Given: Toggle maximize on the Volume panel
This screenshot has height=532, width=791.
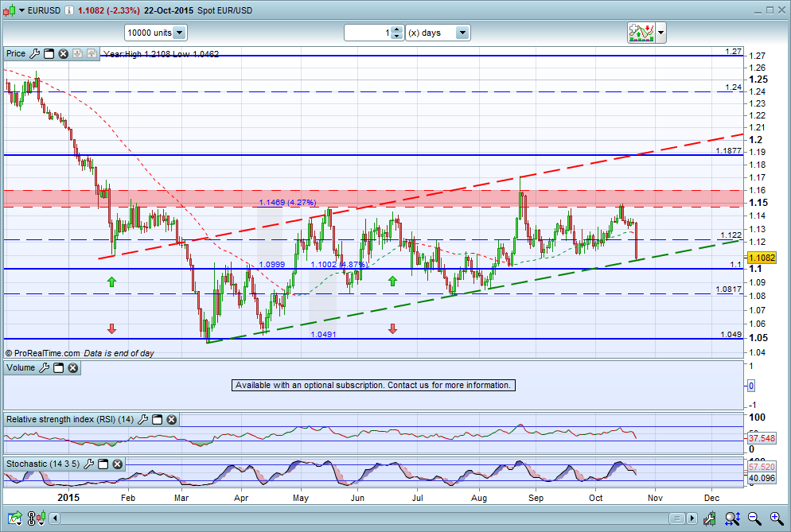Looking at the screenshot, I should tap(60, 367).
